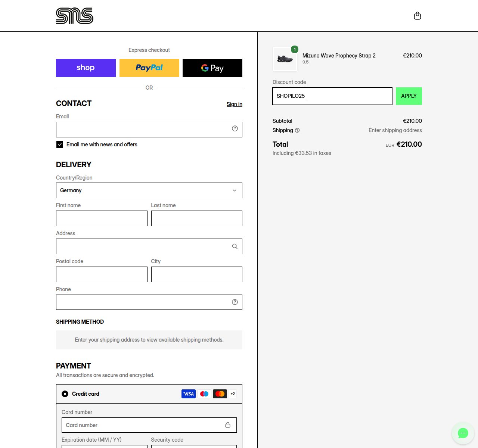
Task: Click the quantity badge on product image
Action: (x=295, y=49)
